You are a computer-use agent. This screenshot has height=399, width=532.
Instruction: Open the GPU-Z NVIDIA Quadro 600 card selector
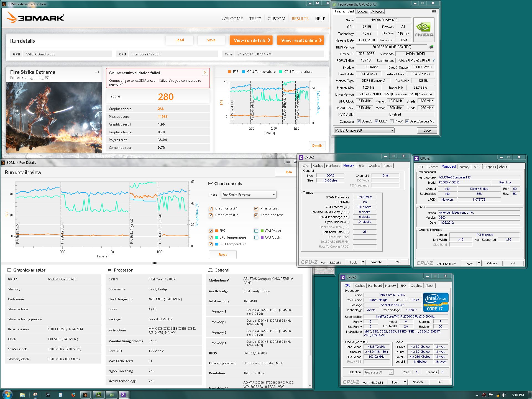(x=364, y=131)
